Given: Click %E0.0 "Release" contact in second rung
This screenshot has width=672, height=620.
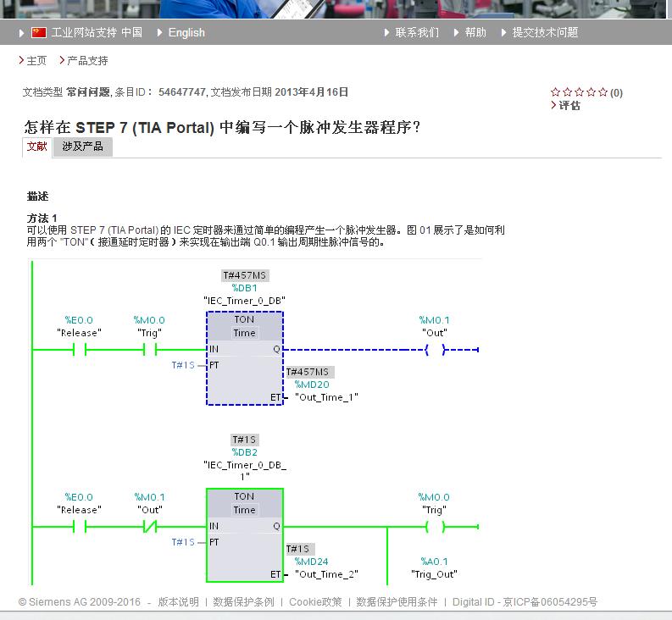Looking at the screenshot, I should coord(80,527).
